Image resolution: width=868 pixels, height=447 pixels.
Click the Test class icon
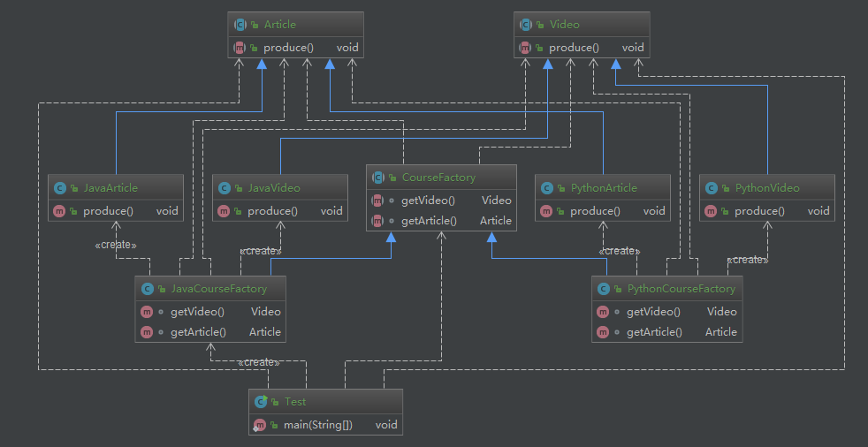(261, 402)
